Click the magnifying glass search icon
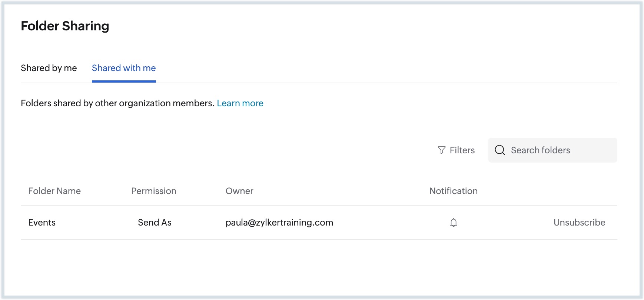Viewport: 644px width, 300px height. click(x=500, y=150)
